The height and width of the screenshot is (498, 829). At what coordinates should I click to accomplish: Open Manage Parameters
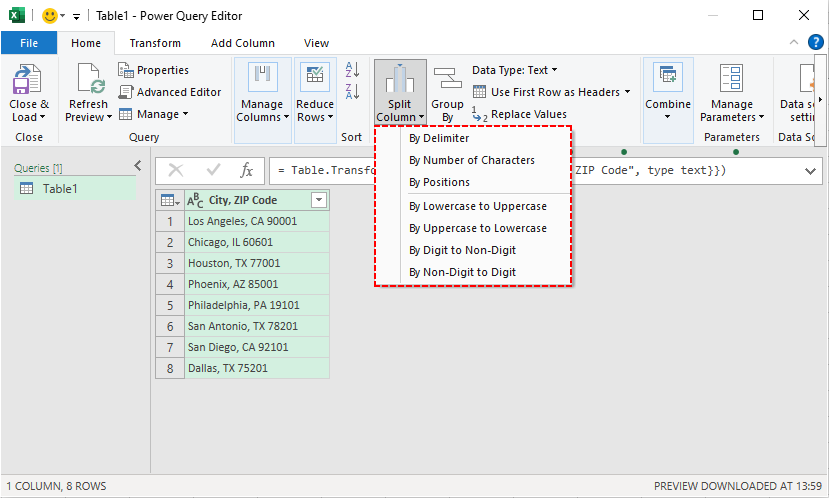[732, 94]
